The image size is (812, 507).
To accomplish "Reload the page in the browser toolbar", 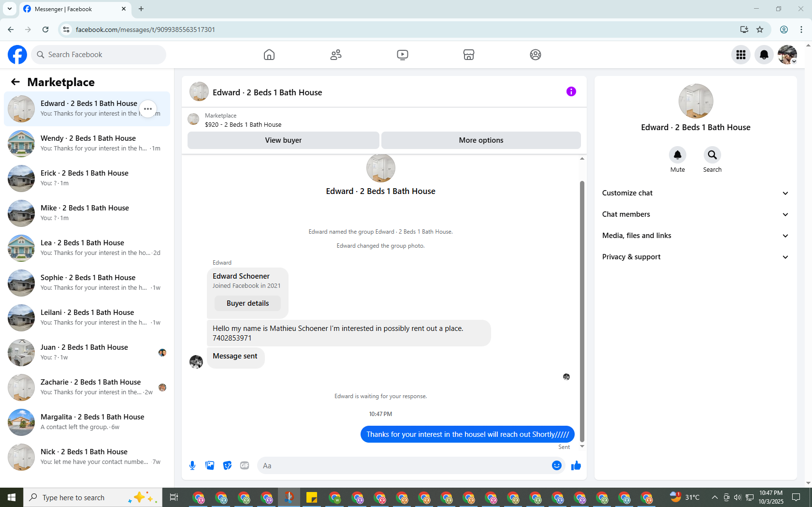I will (45, 30).
